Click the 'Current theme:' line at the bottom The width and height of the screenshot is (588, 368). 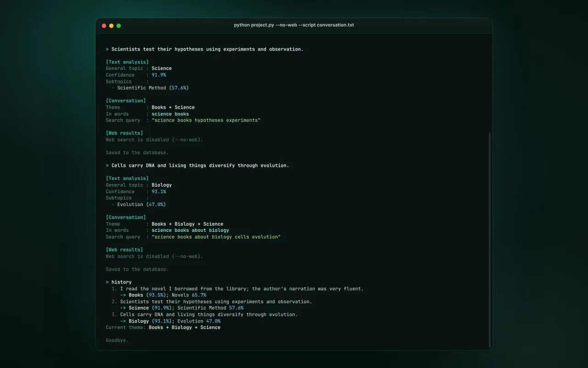tap(163, 328)
